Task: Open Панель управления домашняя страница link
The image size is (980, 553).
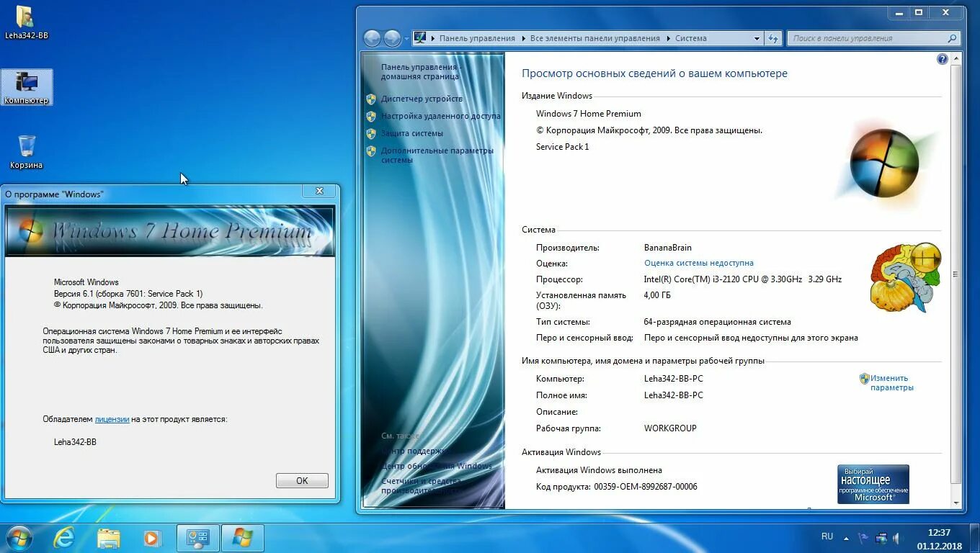Action: point(422,71)
